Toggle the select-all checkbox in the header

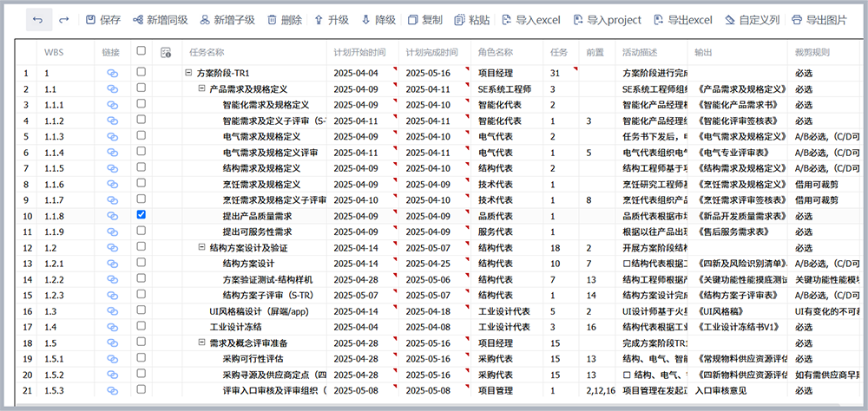141,50
